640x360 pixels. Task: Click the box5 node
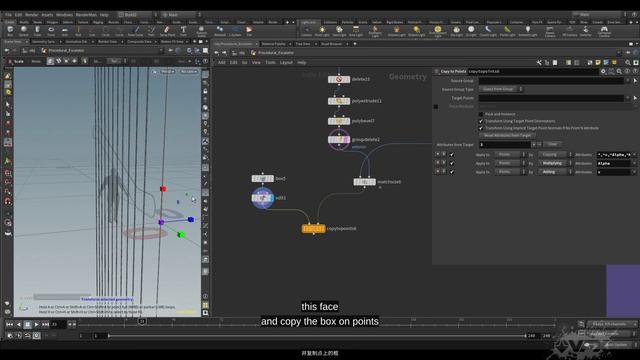(x=262, y=178)
